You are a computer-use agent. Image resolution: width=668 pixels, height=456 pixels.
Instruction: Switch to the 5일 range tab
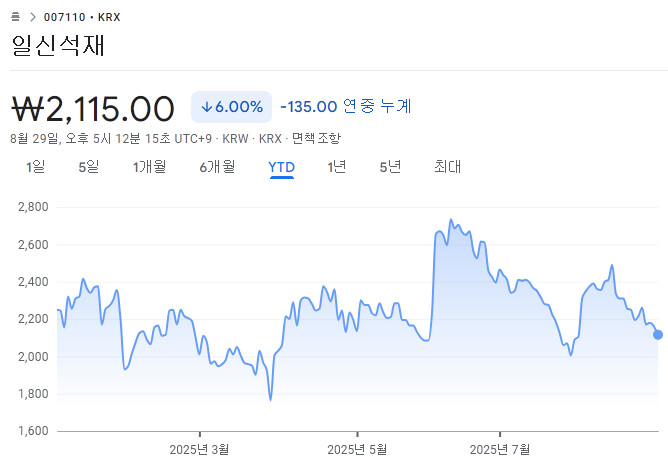pos(88,167)
